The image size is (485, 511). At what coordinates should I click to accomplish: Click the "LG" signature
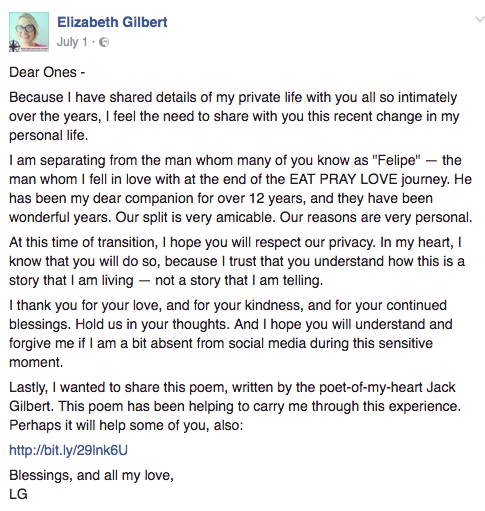click(x=18, y=494)
